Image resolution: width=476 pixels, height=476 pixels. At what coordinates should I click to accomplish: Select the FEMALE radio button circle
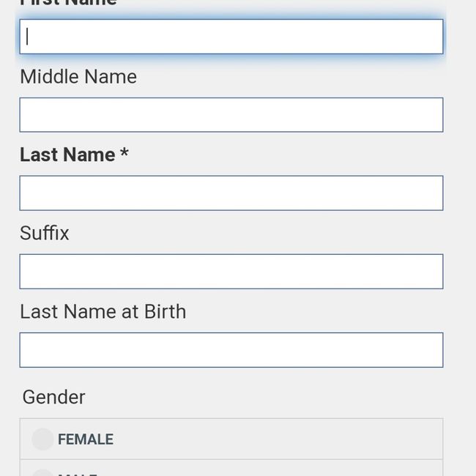[42, 439]
